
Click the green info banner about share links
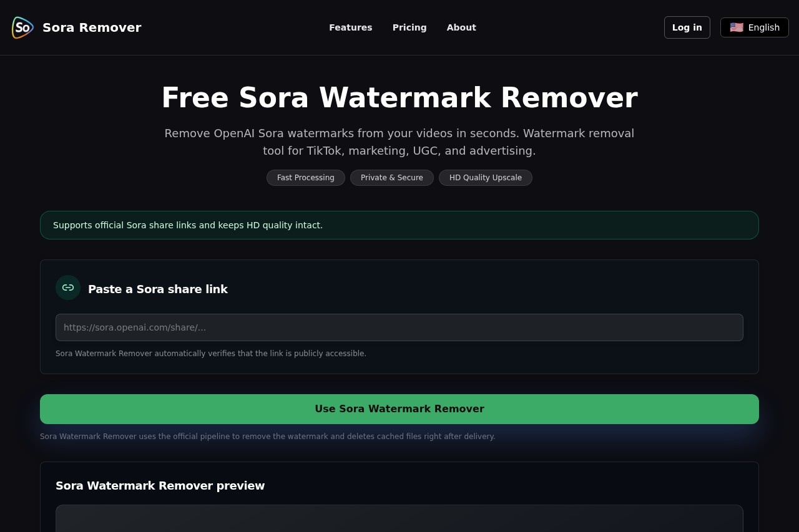399,225
